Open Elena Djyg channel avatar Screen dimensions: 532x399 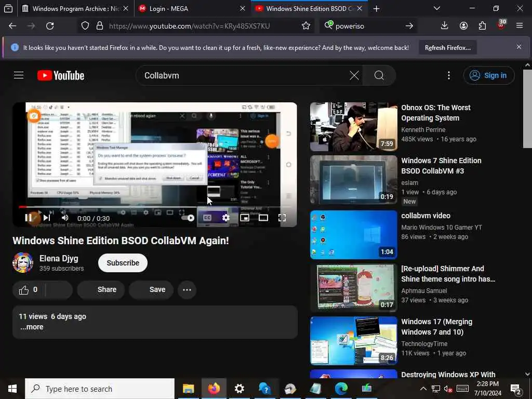(x=23, y=262)
